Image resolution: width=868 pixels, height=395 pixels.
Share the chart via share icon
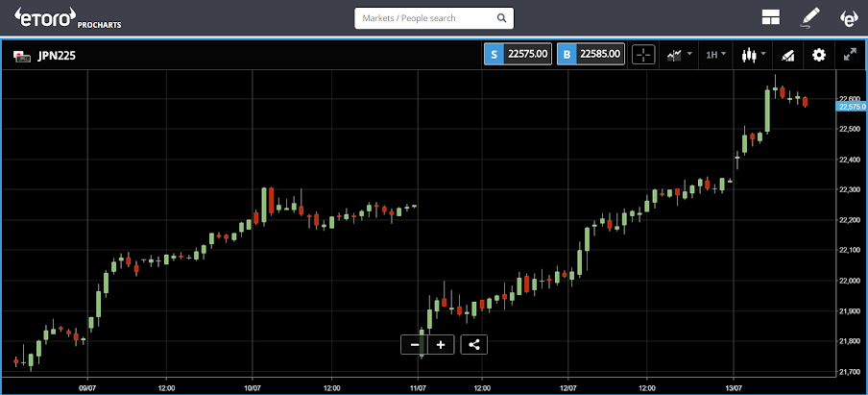tap(474, 345)
